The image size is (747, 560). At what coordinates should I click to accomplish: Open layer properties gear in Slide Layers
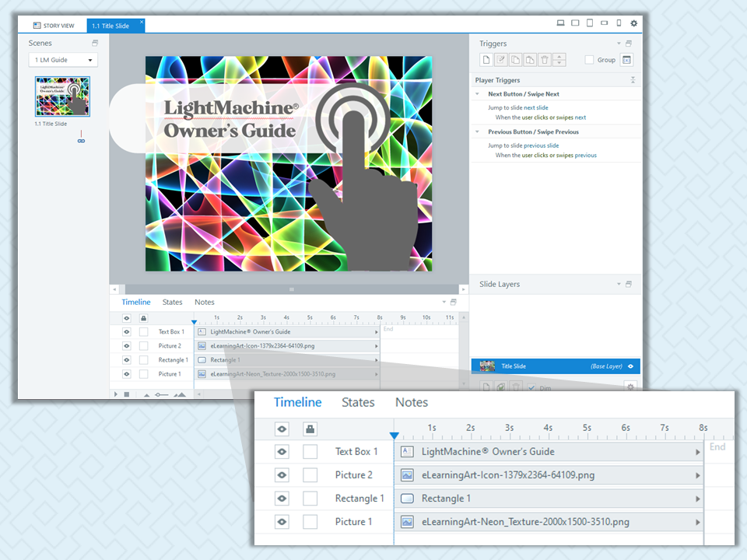(x=631, y=387)
